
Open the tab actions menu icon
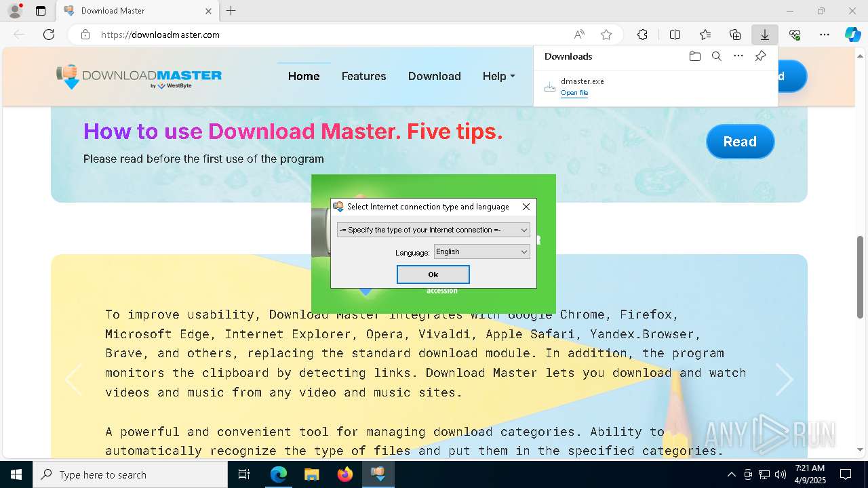coord(41,11)
